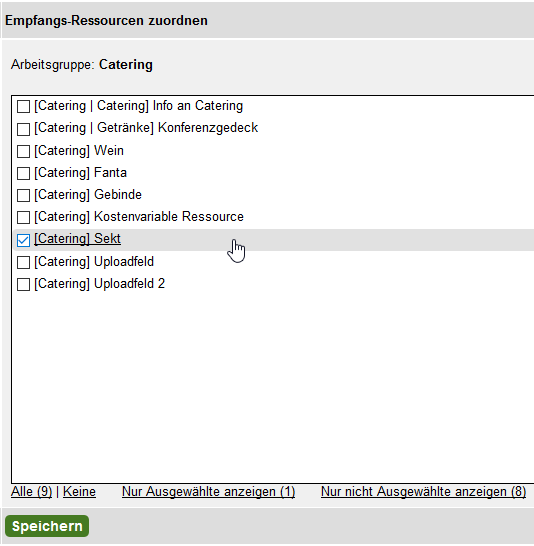The image size is (534, 546).
Task: Click the [Catering] Wein label text
Action: [79, 151]
